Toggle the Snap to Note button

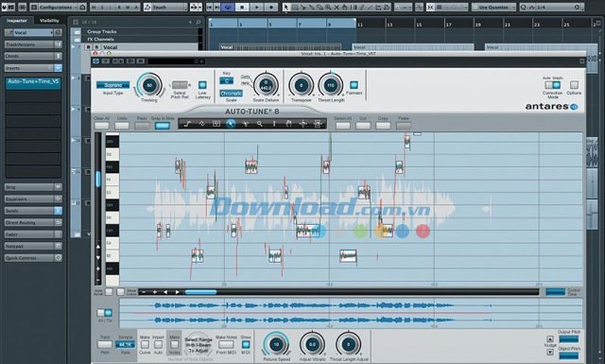pyautogui.click(x=162, y=126)
